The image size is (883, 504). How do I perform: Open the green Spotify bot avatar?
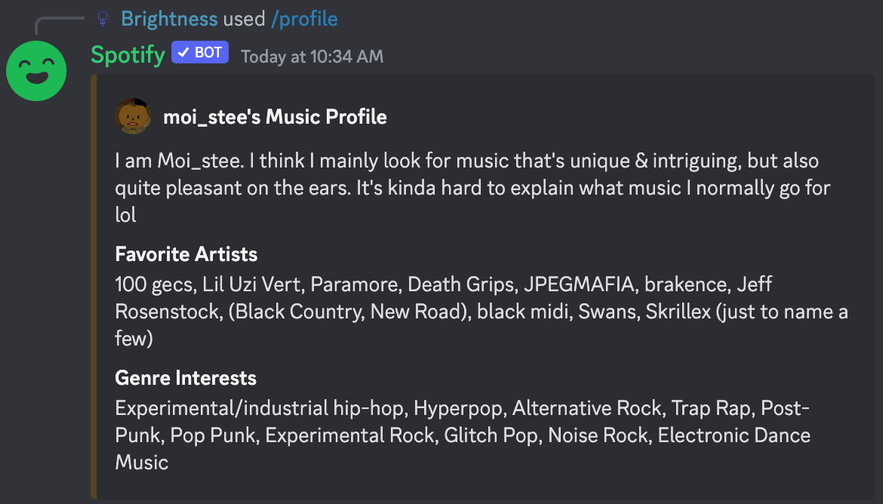point(37,71)
